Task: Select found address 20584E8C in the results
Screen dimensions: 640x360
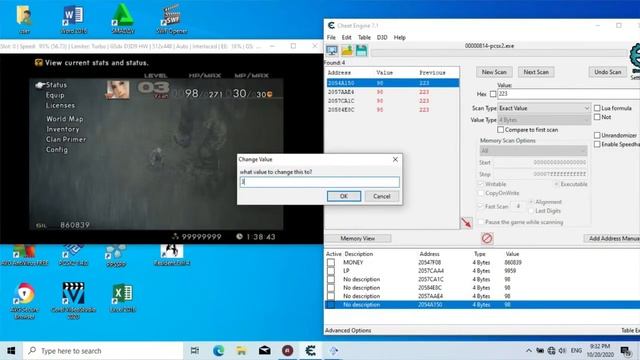Action: [392, 110]
